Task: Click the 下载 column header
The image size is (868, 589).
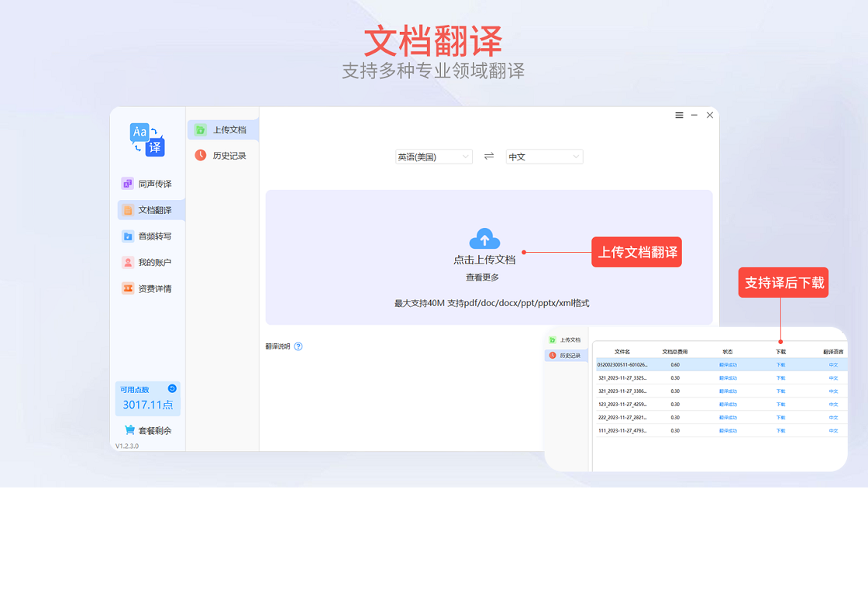Action: (780, 352)
